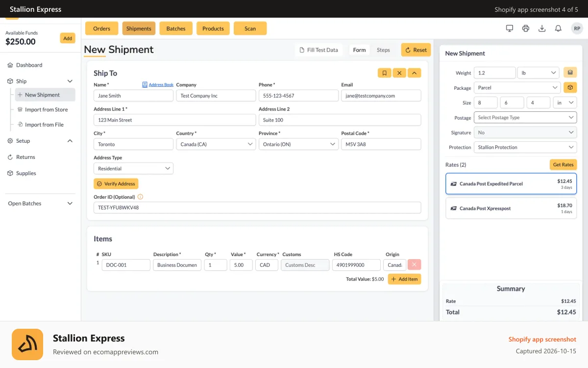Screen dimensions: 588x368
Task: Select the Steps view tab
Action: (x=383, y=50)
